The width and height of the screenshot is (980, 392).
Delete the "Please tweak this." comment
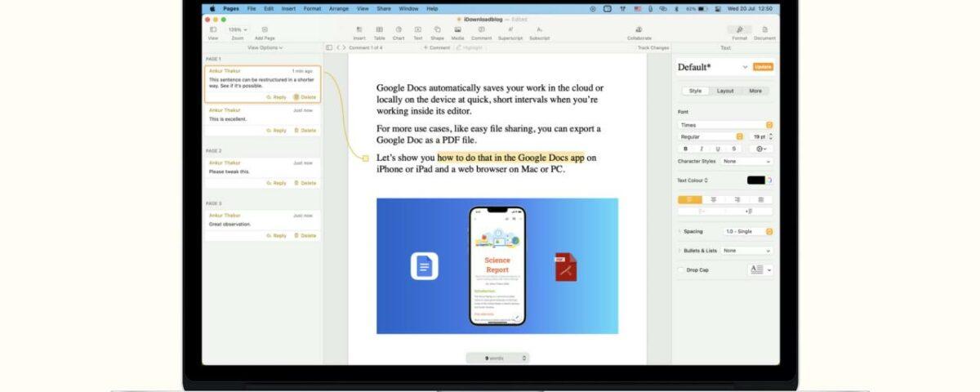(305, 183)
